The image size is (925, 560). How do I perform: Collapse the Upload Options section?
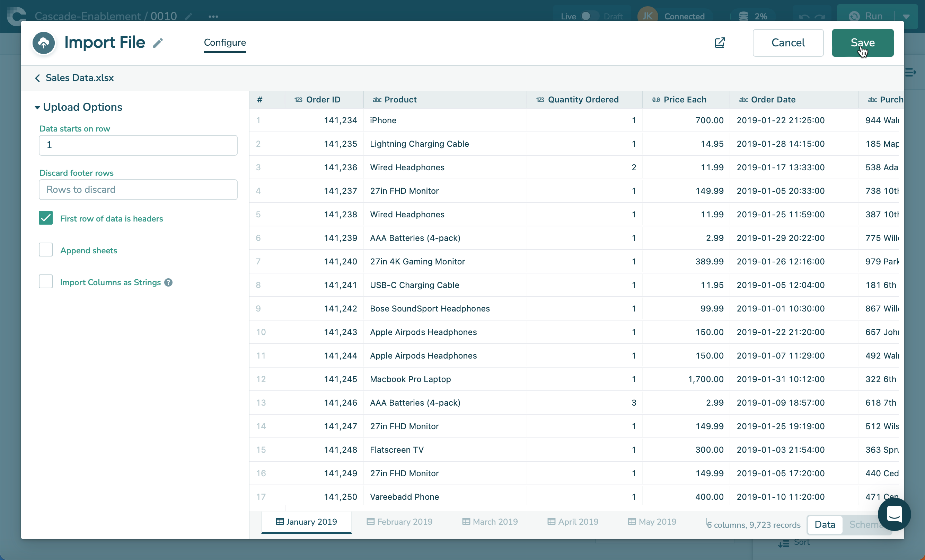click(x=37, y=107)
